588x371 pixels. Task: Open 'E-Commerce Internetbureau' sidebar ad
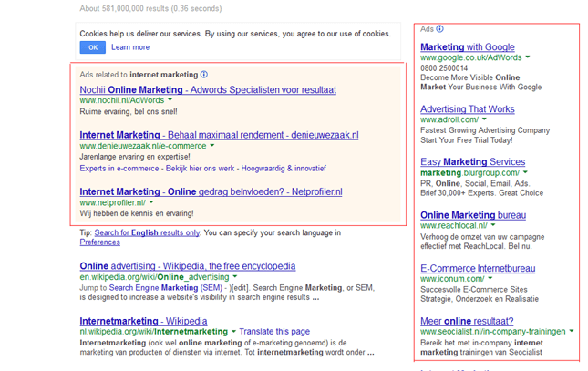478,269
